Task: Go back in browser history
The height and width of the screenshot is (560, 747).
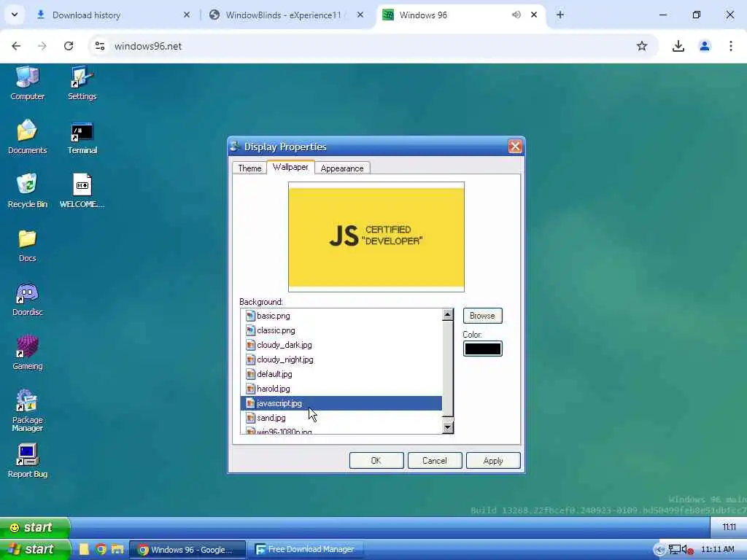Action: pos(16,46)
